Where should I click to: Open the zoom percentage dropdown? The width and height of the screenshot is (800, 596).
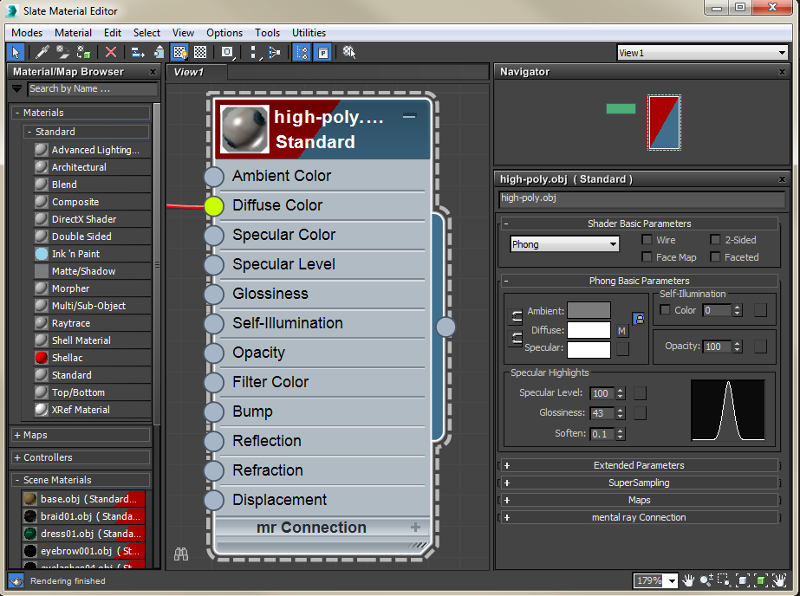pyautogui.click(x=672, y=581)
